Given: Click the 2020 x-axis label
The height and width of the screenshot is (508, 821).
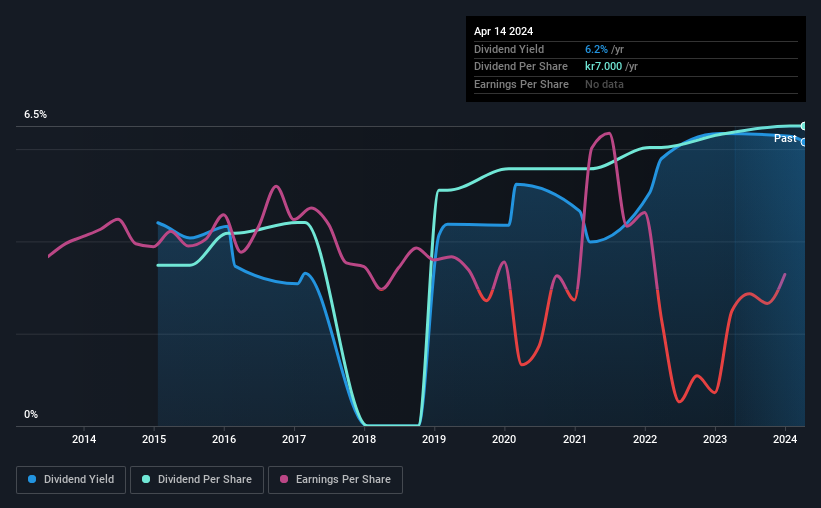Looking at the screenshot, I should click(x=504, y=439).
